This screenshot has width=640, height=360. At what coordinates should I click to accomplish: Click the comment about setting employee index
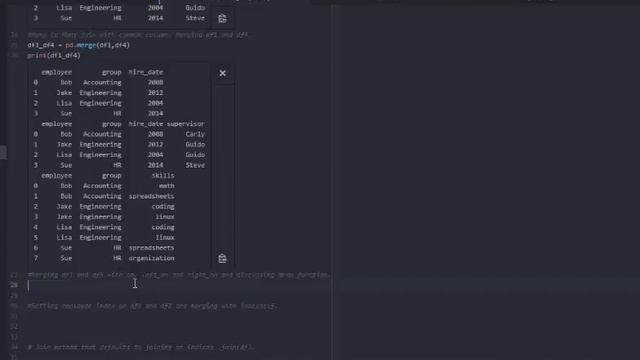(152, 306)
